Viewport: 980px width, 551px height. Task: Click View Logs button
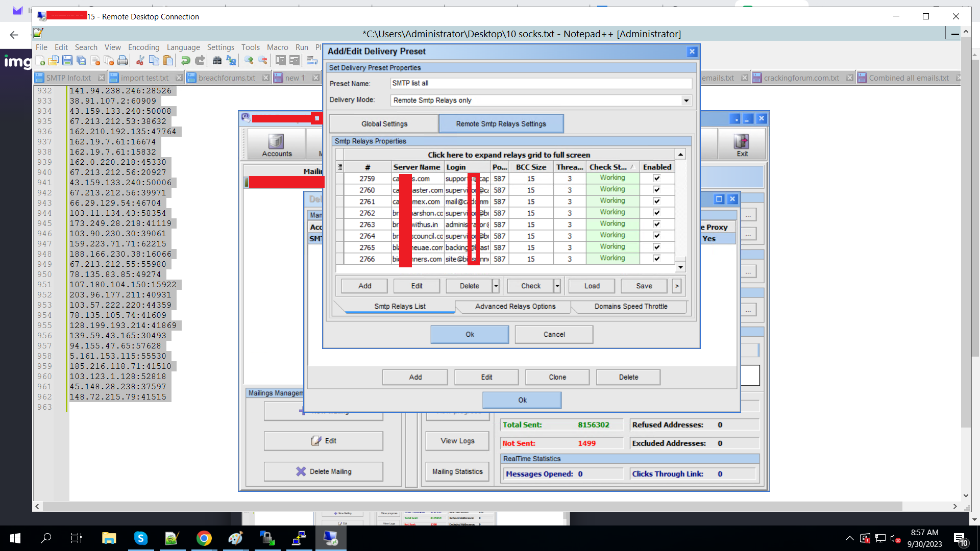(x=457, y=441)
